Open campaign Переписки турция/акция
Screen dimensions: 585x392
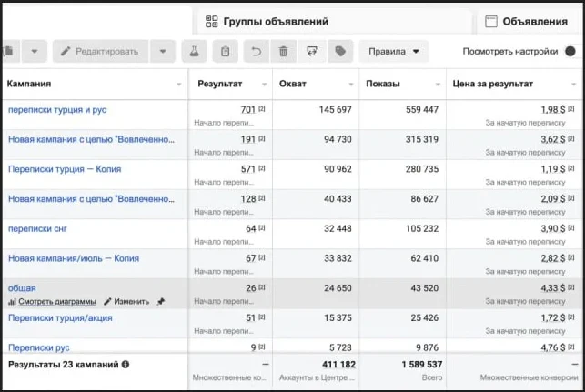[x=60, y=318]
